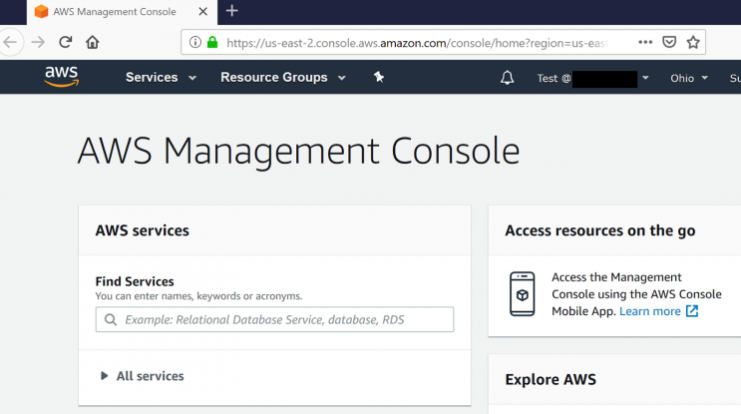Click the external link icon after Learn more
This screenshot has width=741, height=414.
coord(692,311)
